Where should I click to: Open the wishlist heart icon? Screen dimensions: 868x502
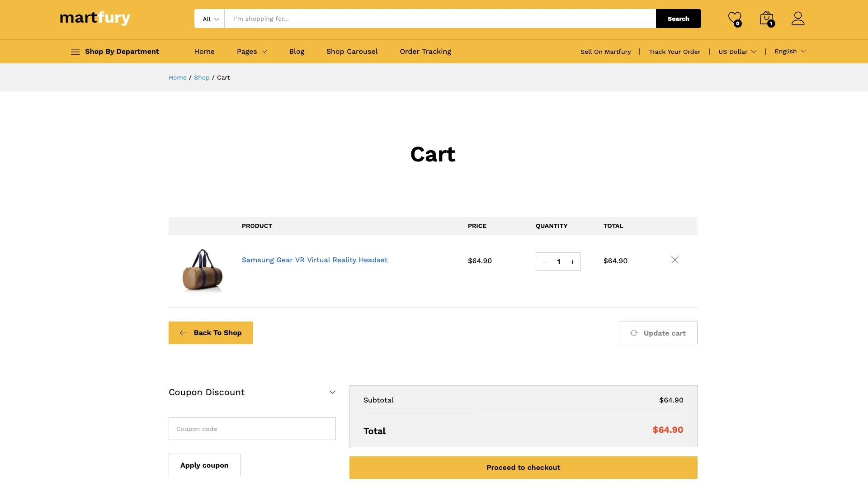pos(735,19)
